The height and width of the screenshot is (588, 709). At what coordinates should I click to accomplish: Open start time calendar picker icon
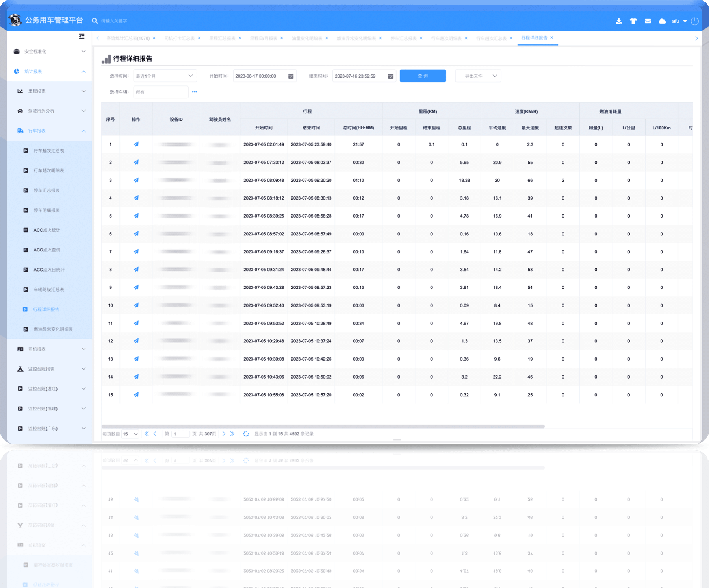(291, 76)
